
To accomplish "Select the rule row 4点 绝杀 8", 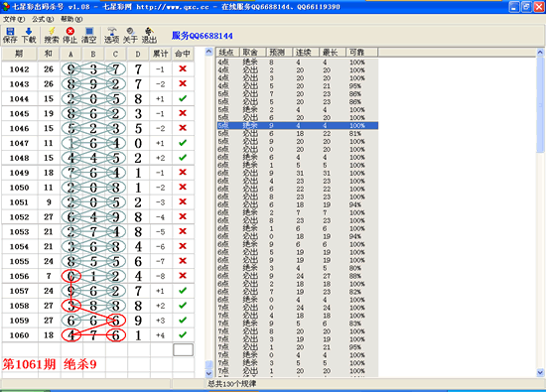I will (x=298, y=63).
